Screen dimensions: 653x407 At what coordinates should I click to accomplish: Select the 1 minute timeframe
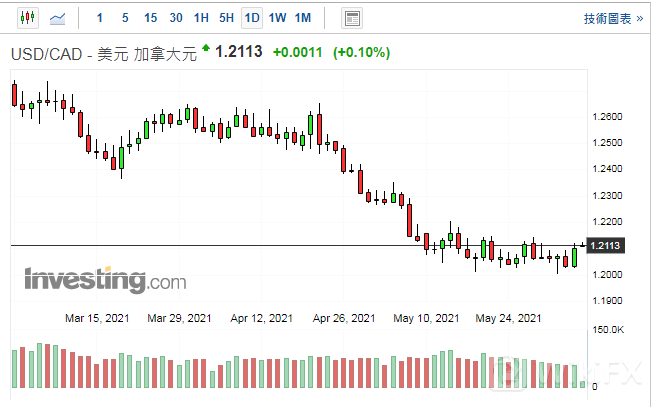point(99,17)
